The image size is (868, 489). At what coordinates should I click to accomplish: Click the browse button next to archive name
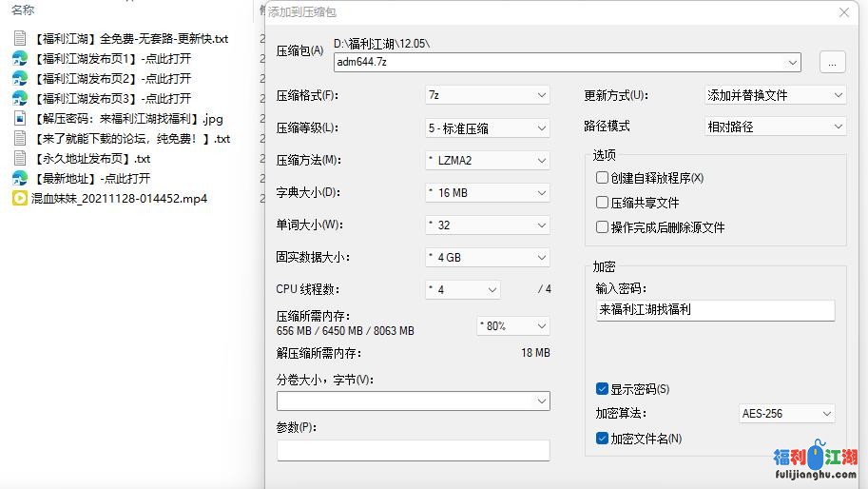click(x=832, y=63)
